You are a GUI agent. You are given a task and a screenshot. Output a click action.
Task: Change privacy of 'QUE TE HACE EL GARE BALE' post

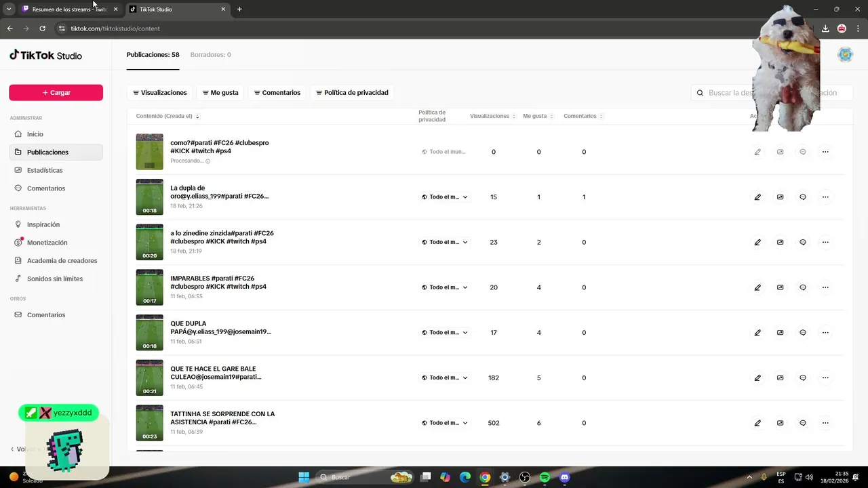click(445, 378)
